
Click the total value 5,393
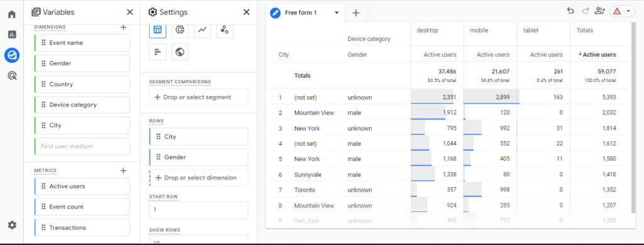click(608, 98)
